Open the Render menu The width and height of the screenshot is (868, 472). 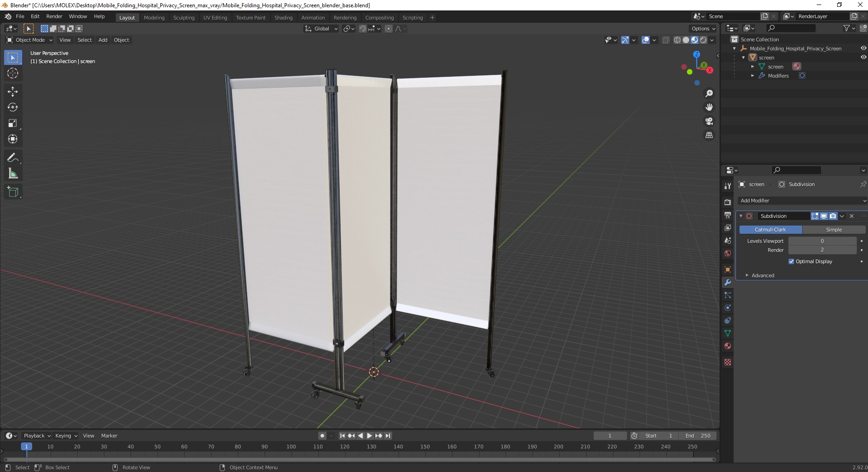point(54,16)
